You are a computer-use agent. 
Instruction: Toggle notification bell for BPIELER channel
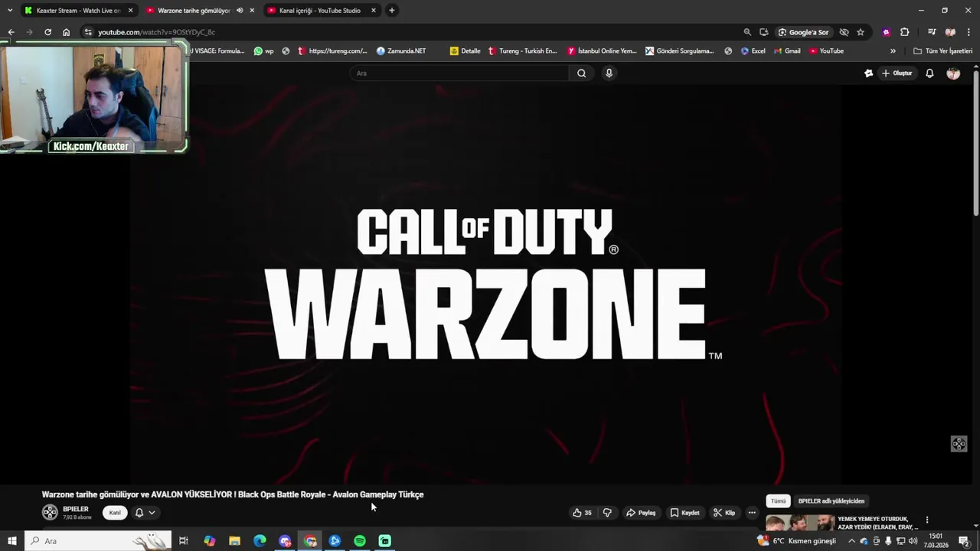[x=139, y=513]
